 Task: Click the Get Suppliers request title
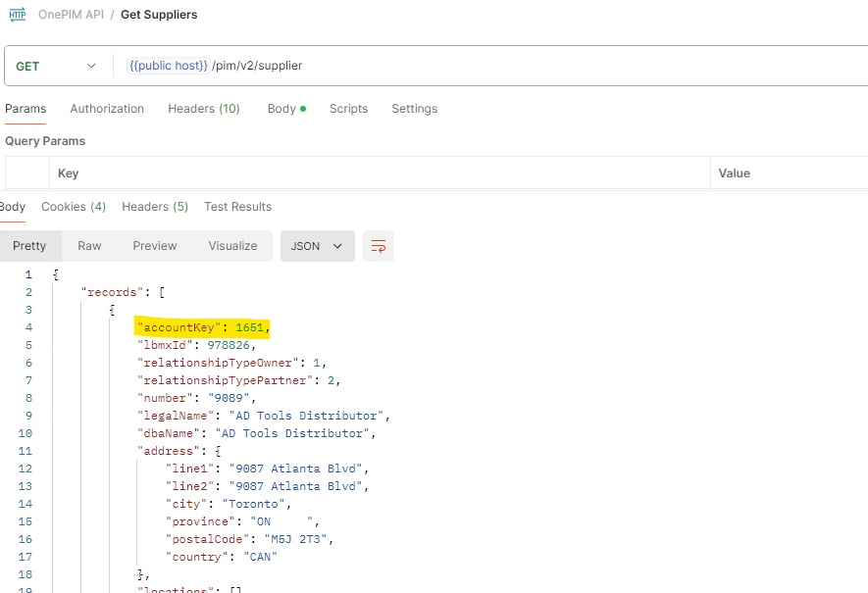(159, 15)
